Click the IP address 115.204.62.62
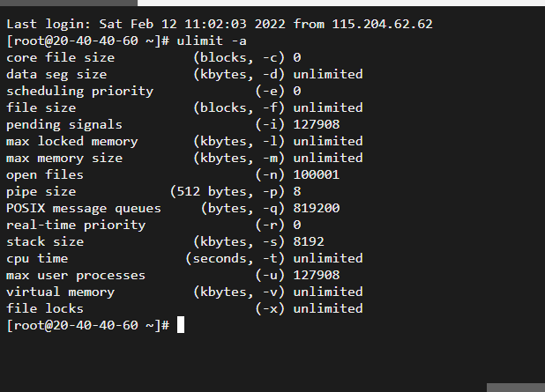 point(382,24)
